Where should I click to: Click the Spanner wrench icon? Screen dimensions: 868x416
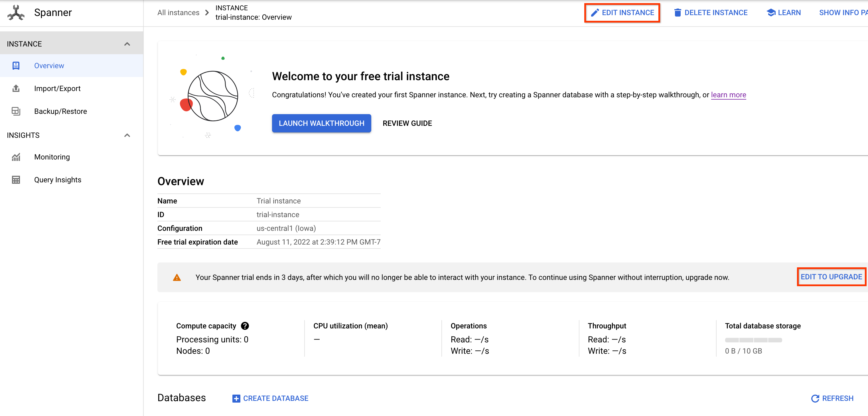[15, 13]
